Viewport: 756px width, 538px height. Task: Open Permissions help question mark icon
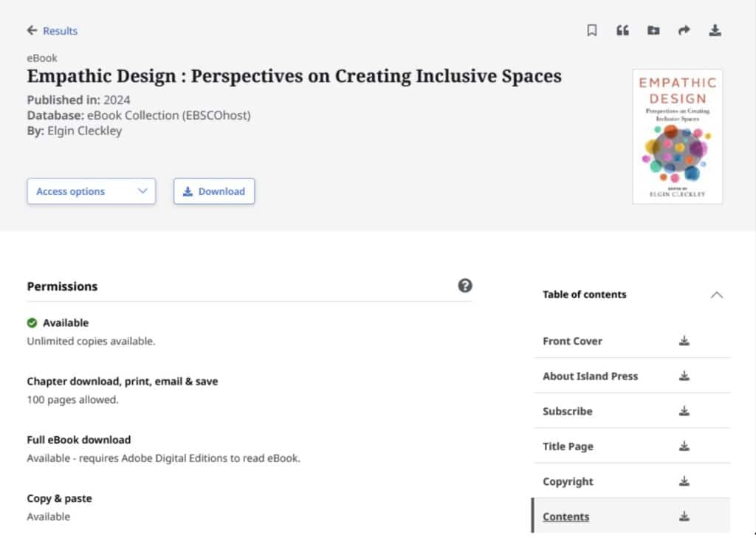tap(465, 286)
